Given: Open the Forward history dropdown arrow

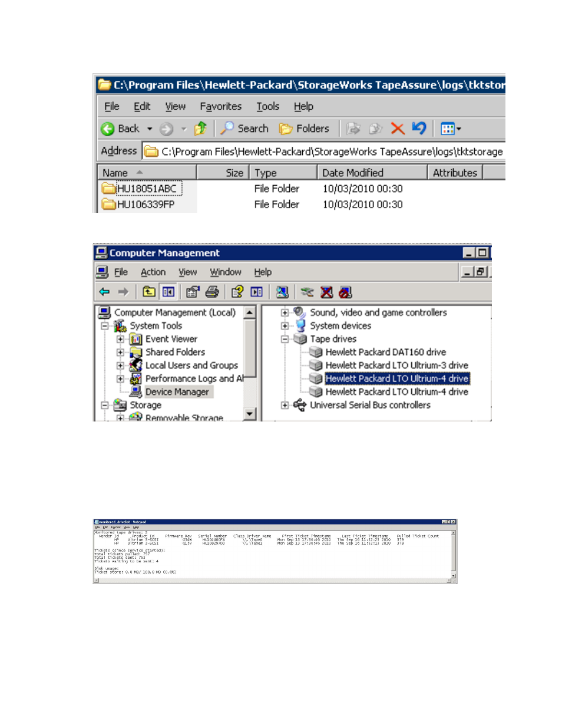Looking at the screenshot, I should click(x=184, y=129).
